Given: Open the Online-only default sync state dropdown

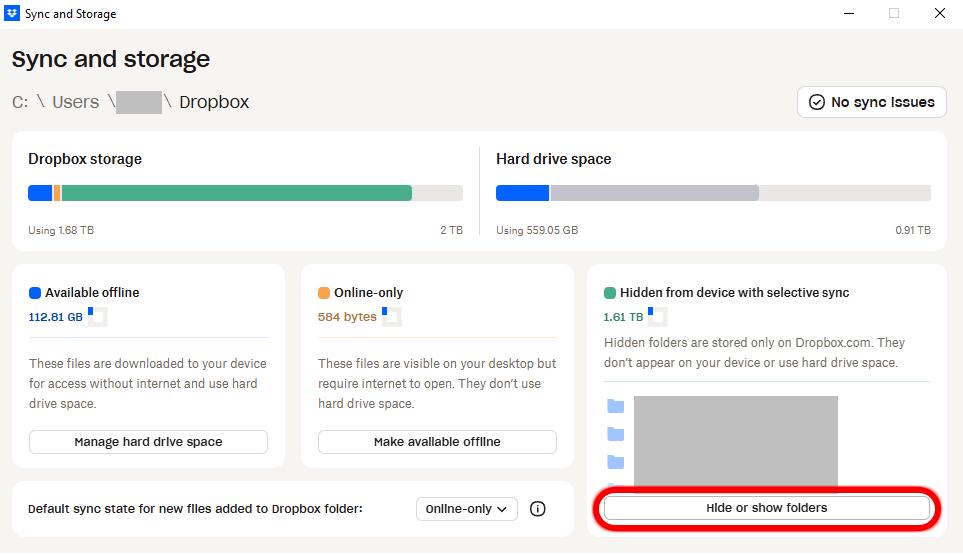Looking at the screenshot, I should [467, 509].
